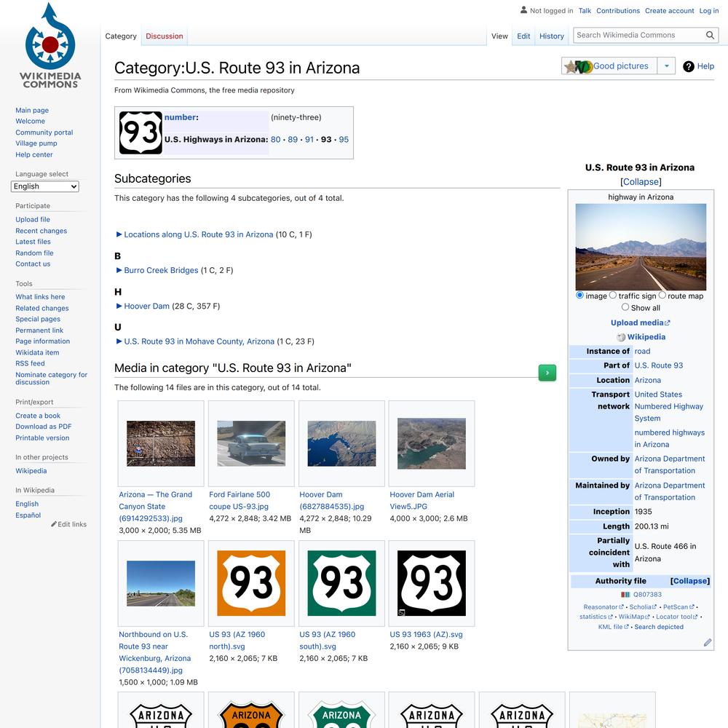Click the Wikidata barcode icon beside Q807383
The height and width of the screenshot is (728, 728).
coord(625,594)
